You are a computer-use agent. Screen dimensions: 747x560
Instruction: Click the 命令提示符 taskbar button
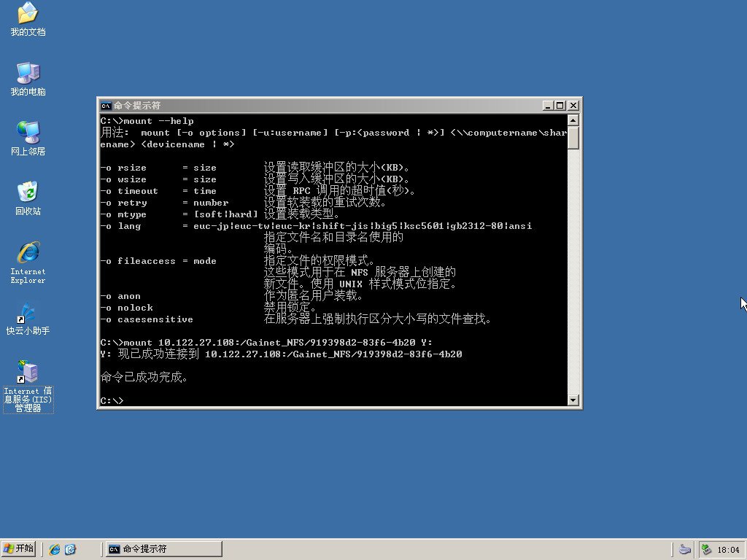(163, 549)
